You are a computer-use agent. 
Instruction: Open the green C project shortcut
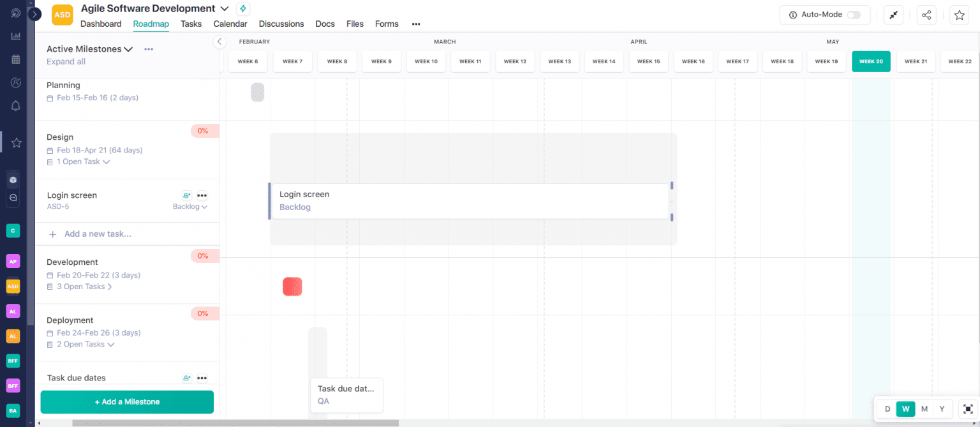(13, 230)
